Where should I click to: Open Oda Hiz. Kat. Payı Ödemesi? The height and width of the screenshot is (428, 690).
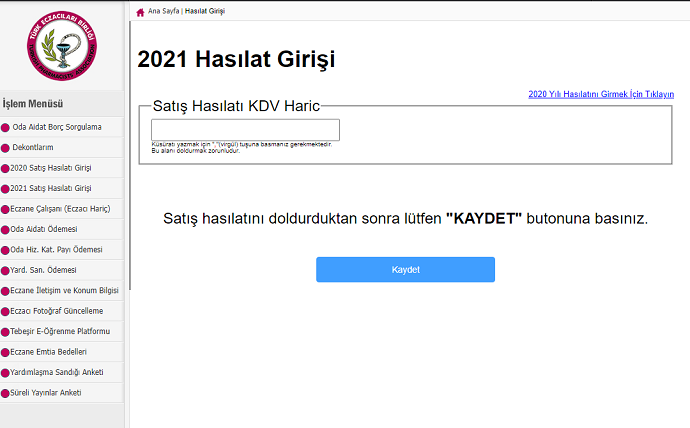point(56,250)
